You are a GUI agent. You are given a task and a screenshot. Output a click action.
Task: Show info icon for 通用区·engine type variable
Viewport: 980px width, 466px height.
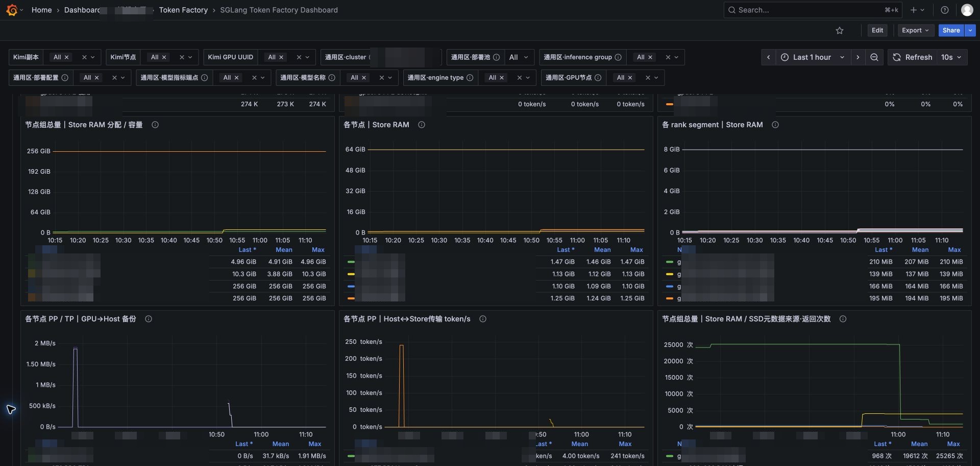pos(470,78)
